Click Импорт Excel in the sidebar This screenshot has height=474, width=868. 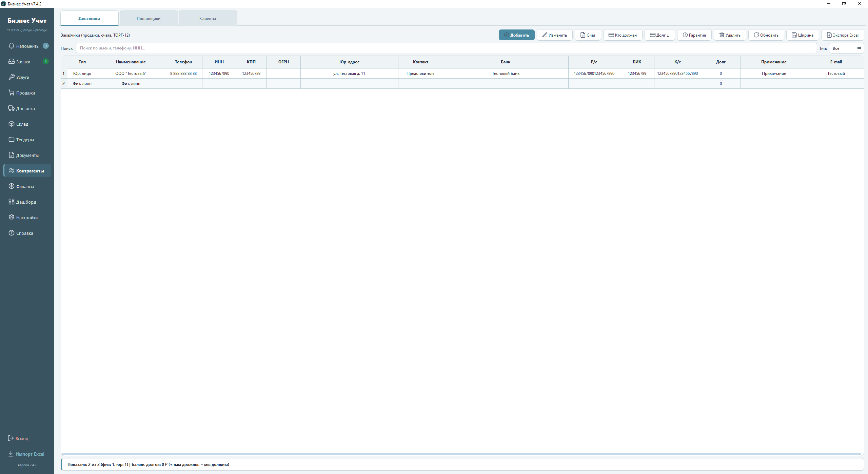(x=26, y=454)
